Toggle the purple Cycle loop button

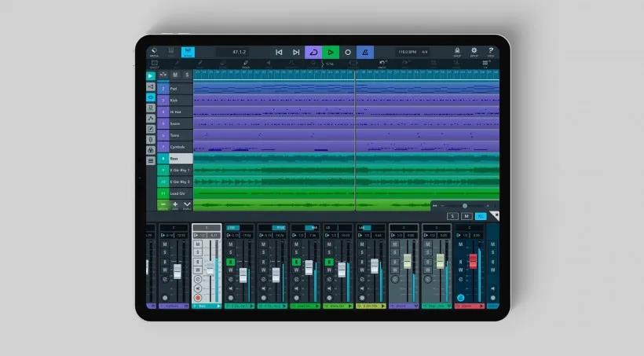point(313,53)
